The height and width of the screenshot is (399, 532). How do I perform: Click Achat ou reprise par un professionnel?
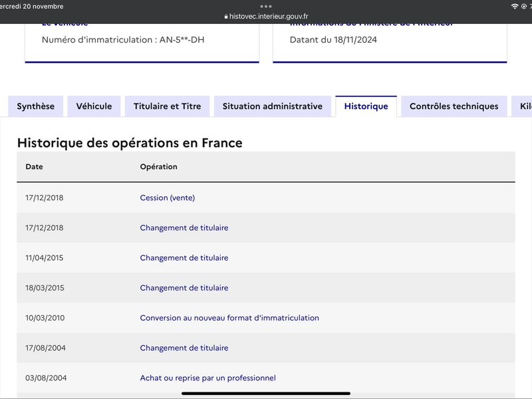(x=207, y=378)
